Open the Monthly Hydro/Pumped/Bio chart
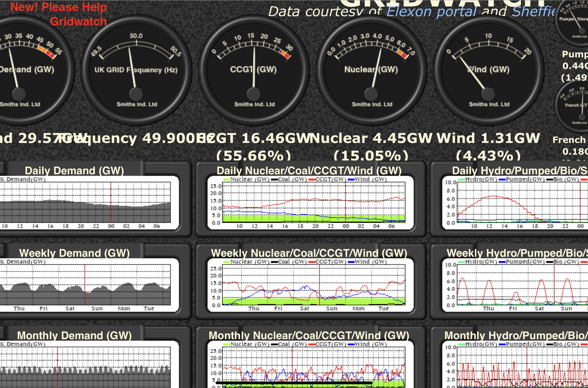This screenshot has height=388, width=588. (515, 365)
